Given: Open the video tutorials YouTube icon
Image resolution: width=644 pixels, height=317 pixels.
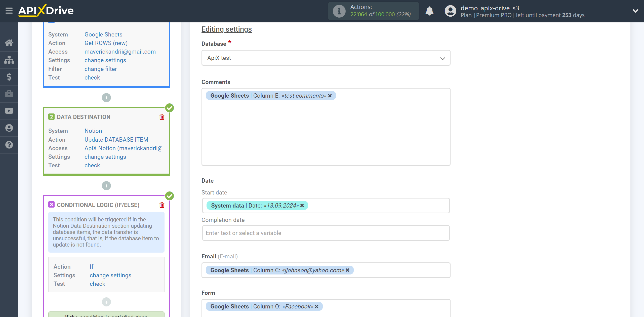Looking at the screenshot, I should [9, 111].
